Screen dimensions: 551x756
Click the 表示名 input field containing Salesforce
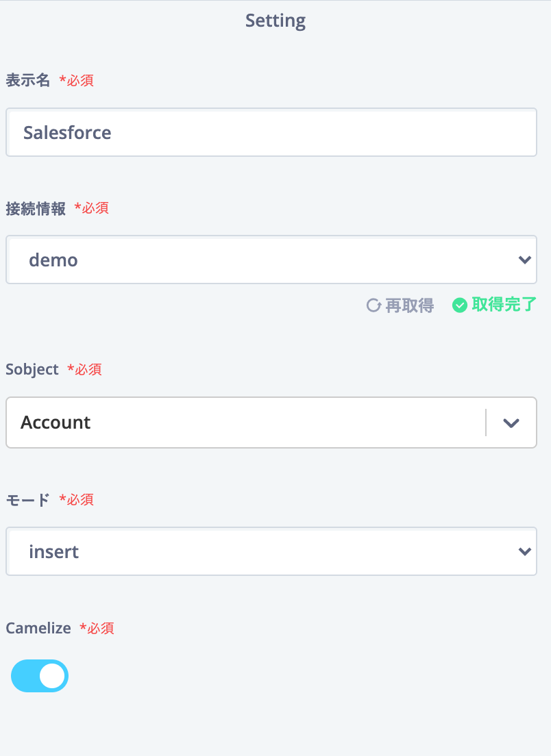coord(271,132)
